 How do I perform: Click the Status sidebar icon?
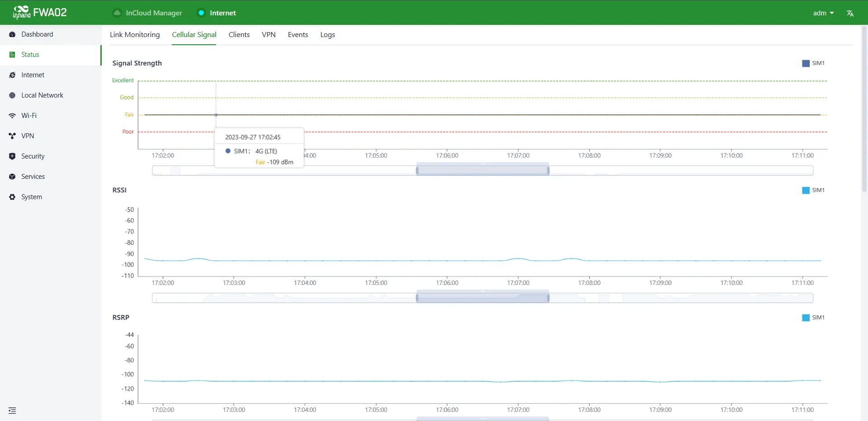(x=12, y=55)
